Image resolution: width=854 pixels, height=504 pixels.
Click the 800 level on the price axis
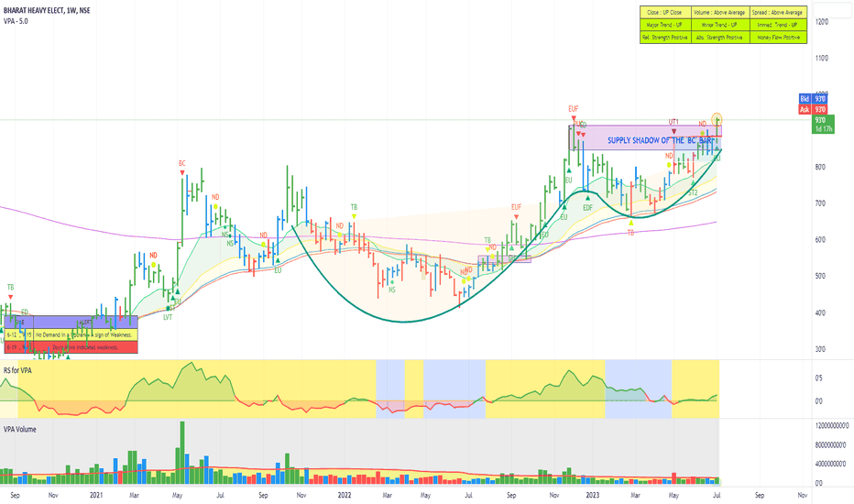[820, 167]
